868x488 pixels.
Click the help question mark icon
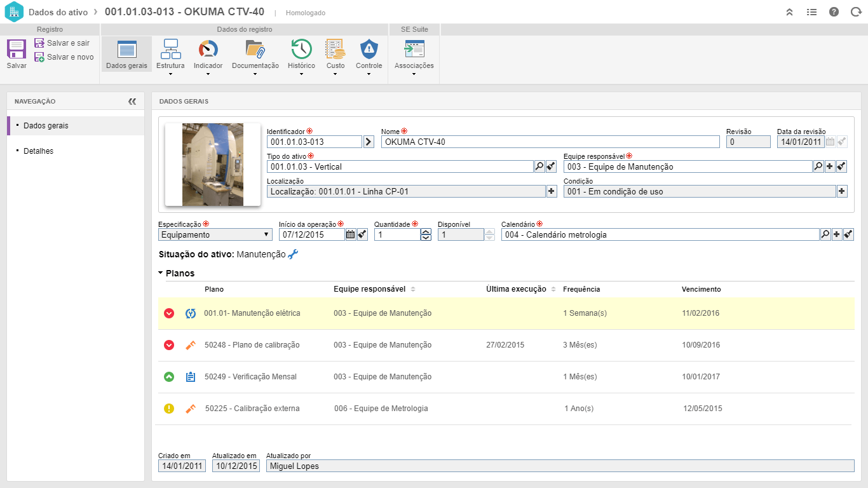pyautogui.click(x=834, y=12)
